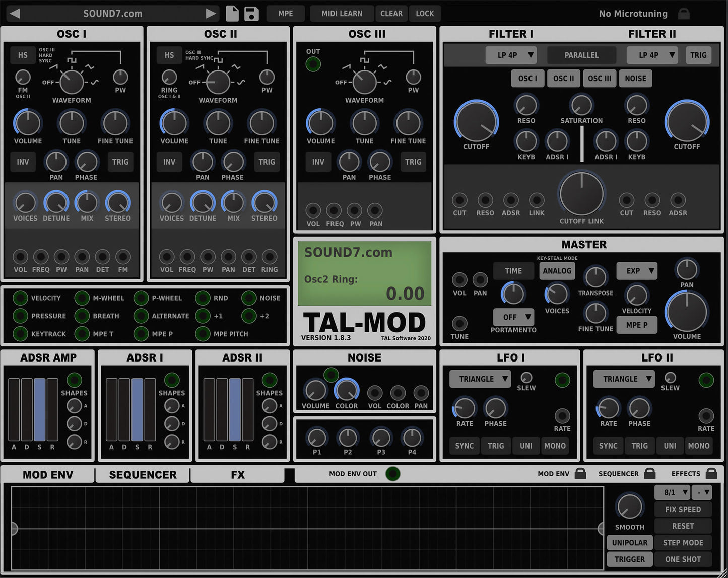
Task: Click the ADSR II decay slider
Action: tap(222, 410)
